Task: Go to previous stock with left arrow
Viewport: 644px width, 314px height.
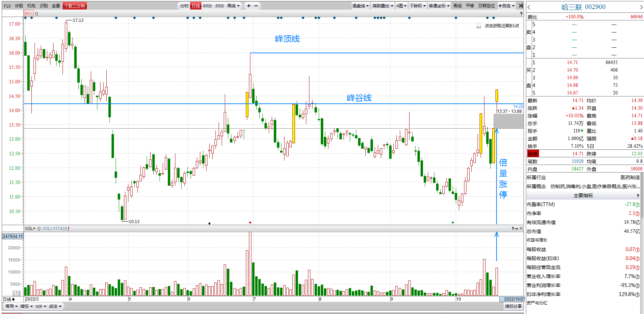Action: [x=529, y=7]
